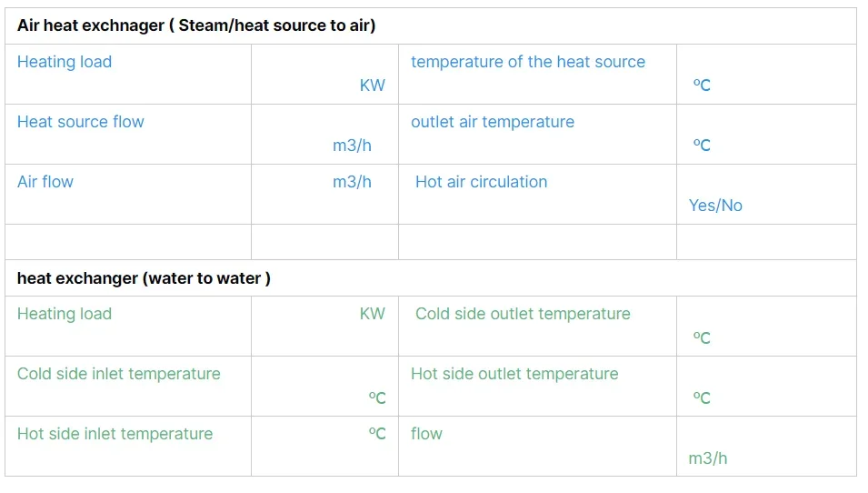Select ºC cell beside Hot side inlet temperature
The width and height of the screenshot is (868, 493).
[324, 446]
